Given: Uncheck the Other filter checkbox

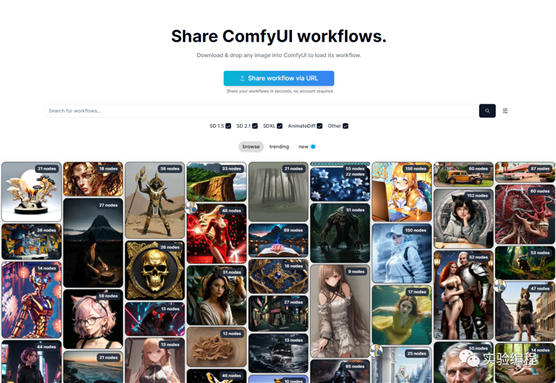Looking at the screenshot, I should [x=345, y=126].
